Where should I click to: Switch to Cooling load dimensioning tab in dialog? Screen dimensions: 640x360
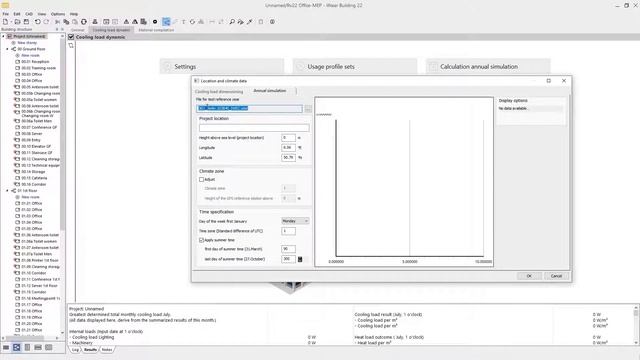pyautogui.click(x=219, y=91)
